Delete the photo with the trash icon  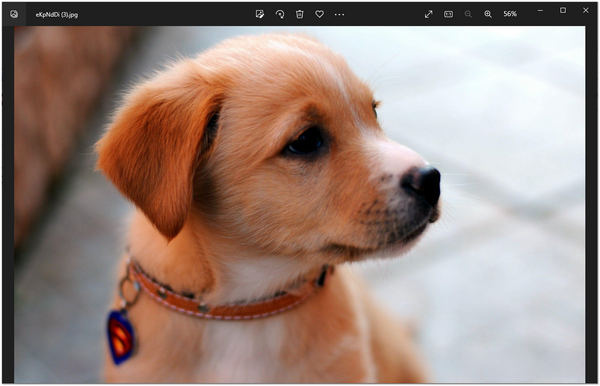coord(300,14)
